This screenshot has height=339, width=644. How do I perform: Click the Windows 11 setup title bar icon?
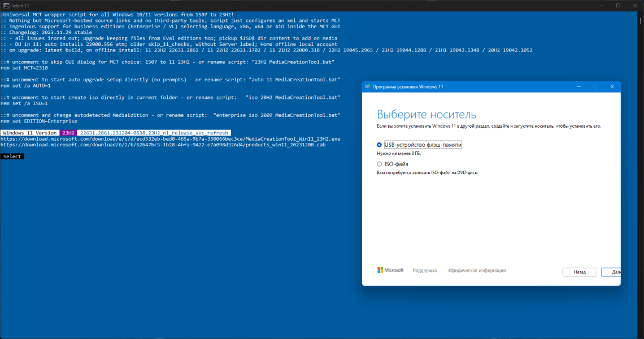click(368, 86)
